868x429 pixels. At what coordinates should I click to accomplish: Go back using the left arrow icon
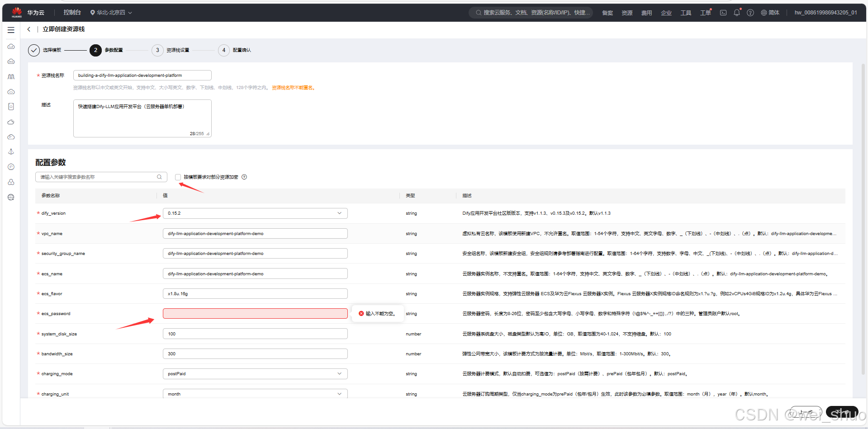click(29, 29)
